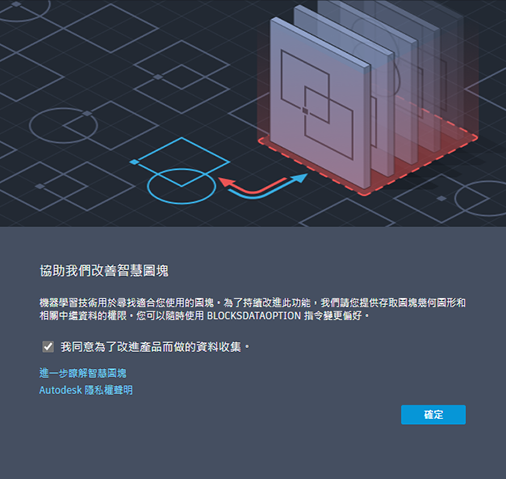Click the 協助我們改善智慧圖塊 heading
Image resolution: width=506 pixels, height=479 pixels.
[x=104, y=271]
